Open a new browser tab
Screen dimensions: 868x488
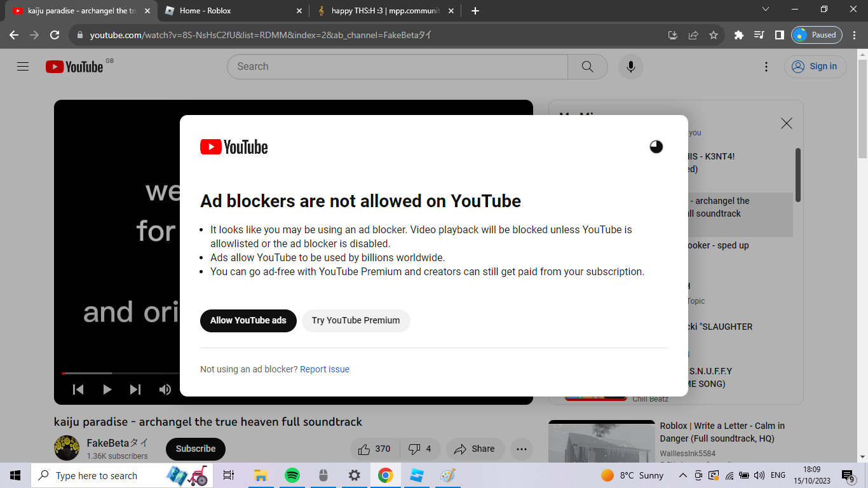click(x=475, y=11)
